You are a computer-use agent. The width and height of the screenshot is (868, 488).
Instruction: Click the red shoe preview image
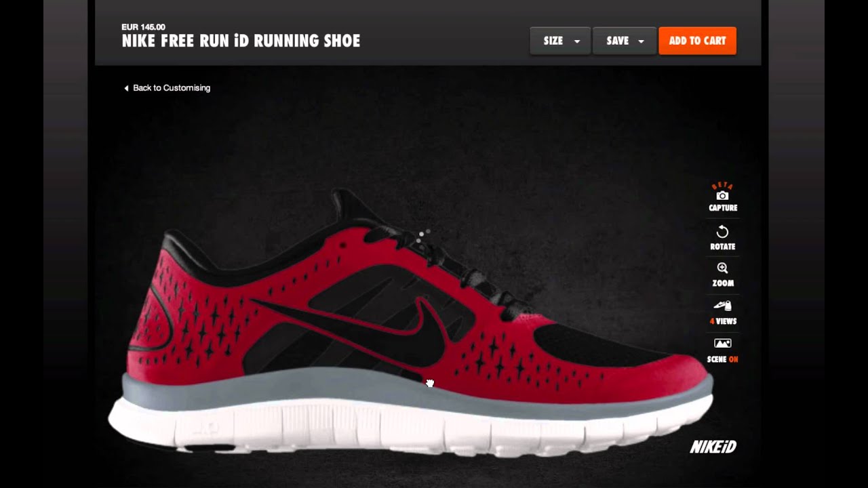411,324
